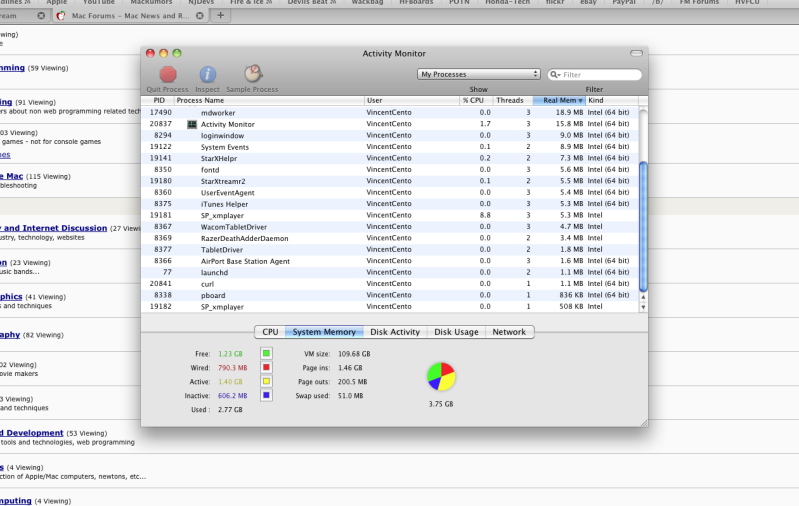
Task: Select the WacomTabletDriver process row
Action: click(x=389, y=227)
